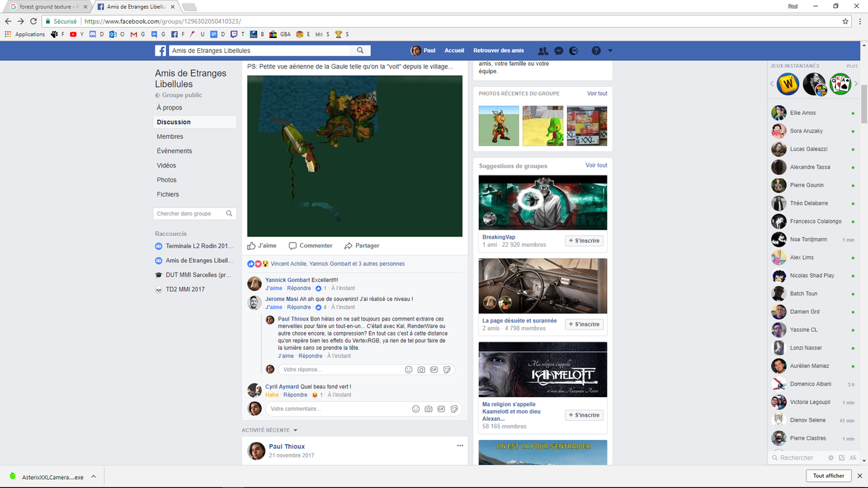Screen dimensions: 868x488
Task: Open the Word game instant game icon
Action: (x=789, y=84)
